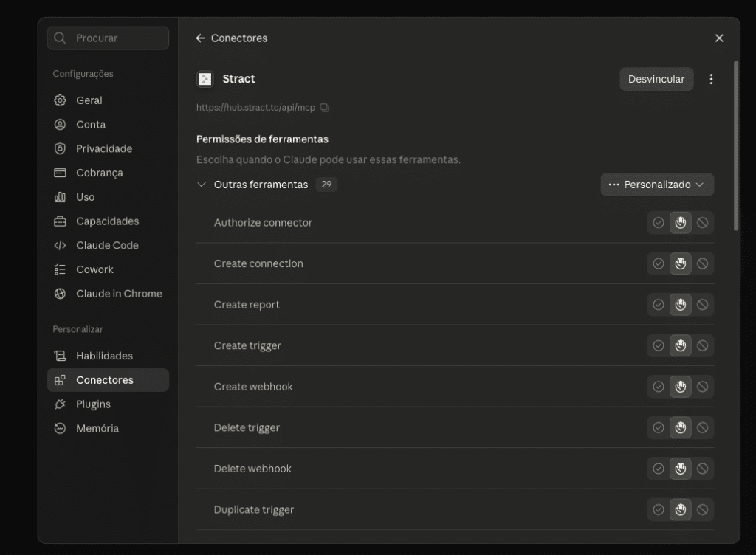This screenshot has width=756, height=555.
Task: Open Claude in Chrome settings
Action: (108, 294)
